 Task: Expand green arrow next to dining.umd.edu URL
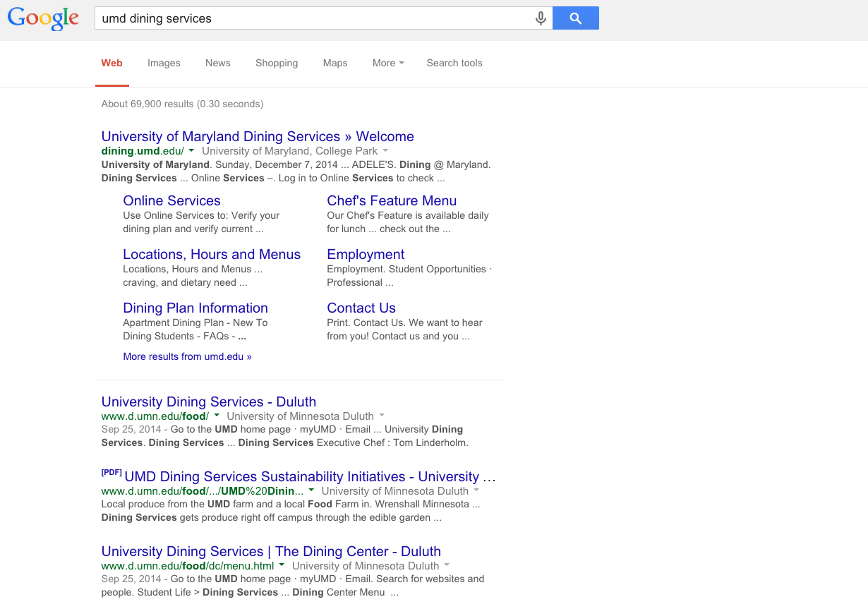coord(191,151)
